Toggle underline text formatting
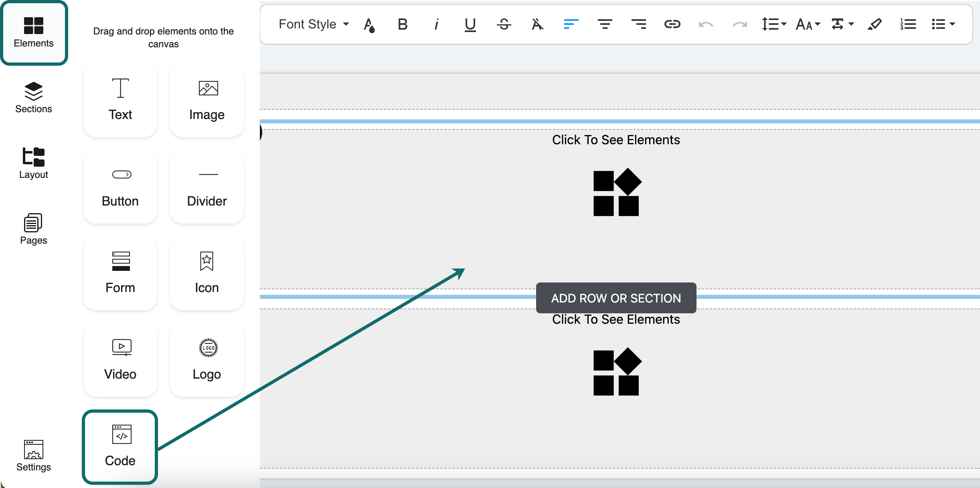 pyautogui.click(x=470, y=24)
